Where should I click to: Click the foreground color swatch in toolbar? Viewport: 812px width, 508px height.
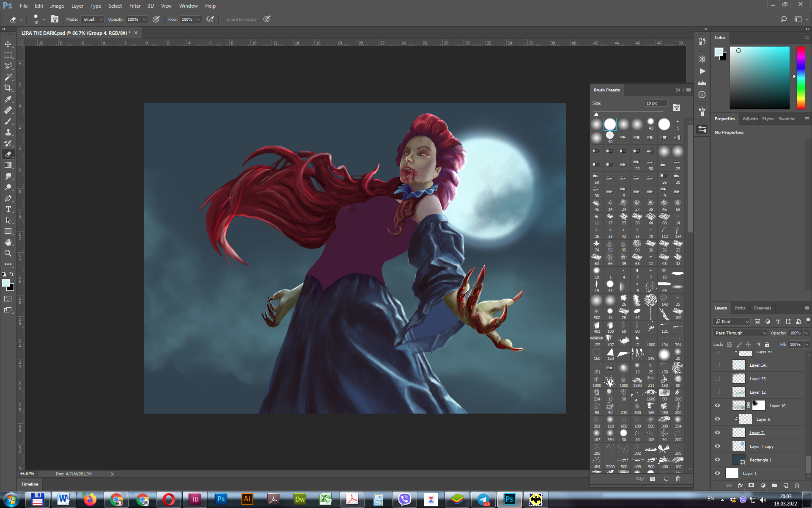6,283
